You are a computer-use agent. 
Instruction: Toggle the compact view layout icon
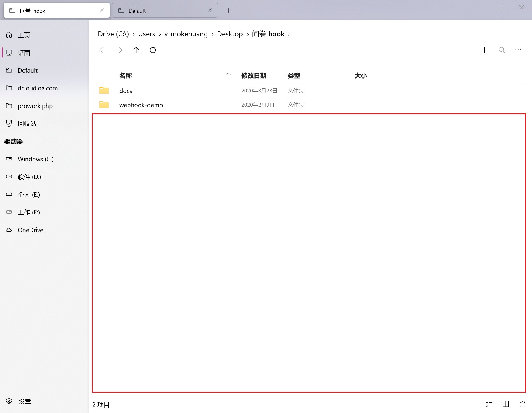pos(506,404)
